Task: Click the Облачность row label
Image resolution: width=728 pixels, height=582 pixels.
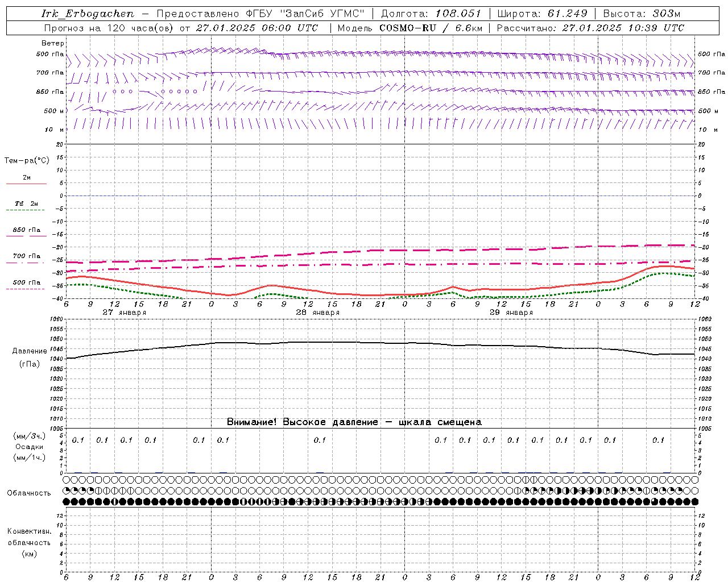Action: 29,493
